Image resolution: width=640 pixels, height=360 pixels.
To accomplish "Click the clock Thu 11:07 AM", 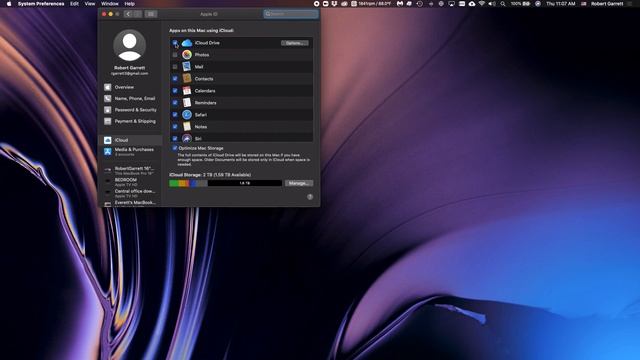I will pyautogui.click(x=561, y=4).
